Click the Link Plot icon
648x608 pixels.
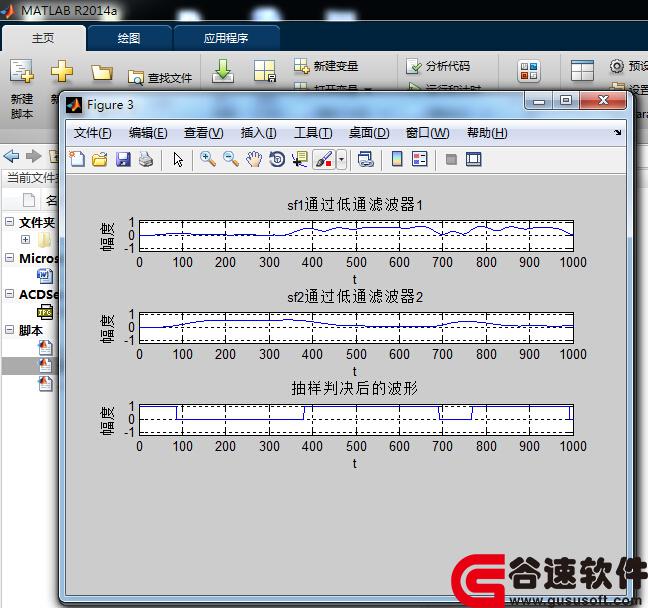366,159
